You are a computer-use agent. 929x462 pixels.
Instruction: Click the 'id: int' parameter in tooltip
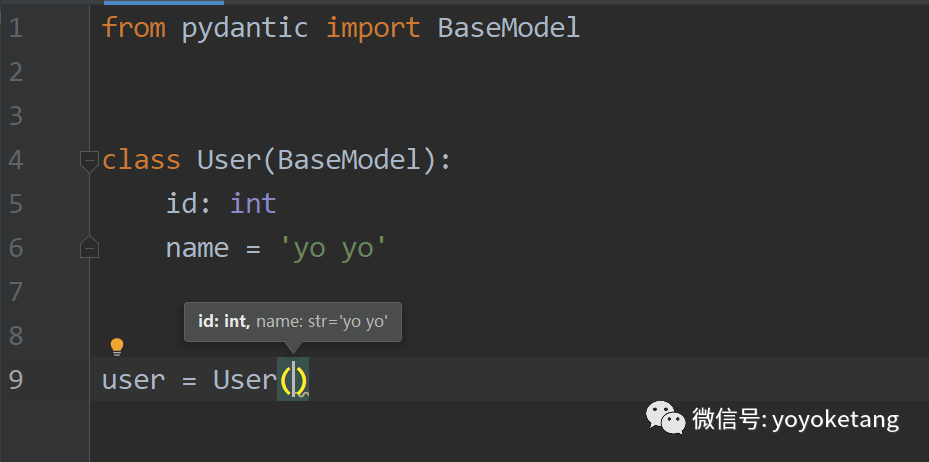coord(221,321)
